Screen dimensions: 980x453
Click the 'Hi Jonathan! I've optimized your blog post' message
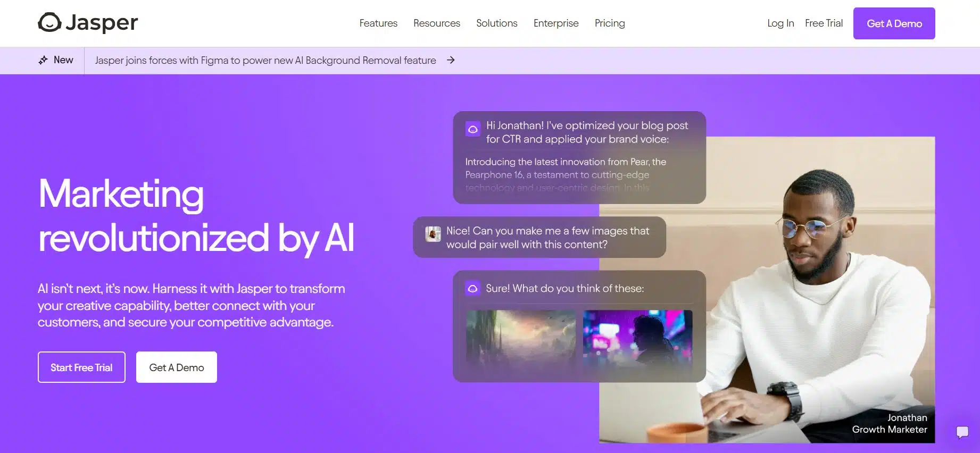[579, 157]
